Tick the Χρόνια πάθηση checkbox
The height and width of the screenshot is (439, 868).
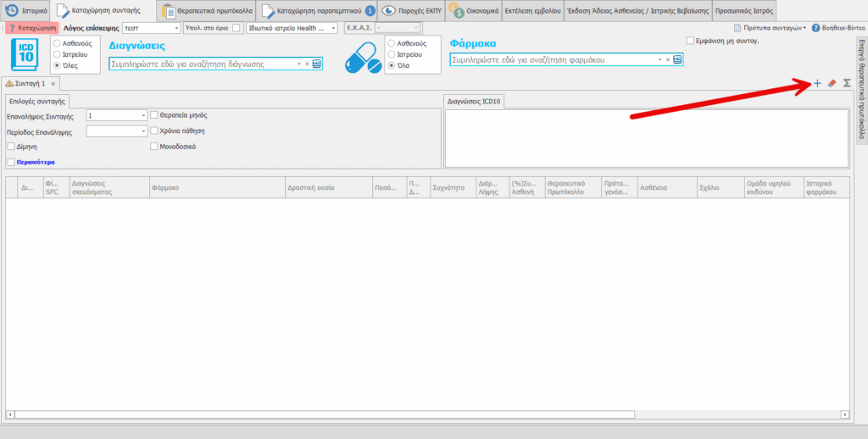[153, 131]
